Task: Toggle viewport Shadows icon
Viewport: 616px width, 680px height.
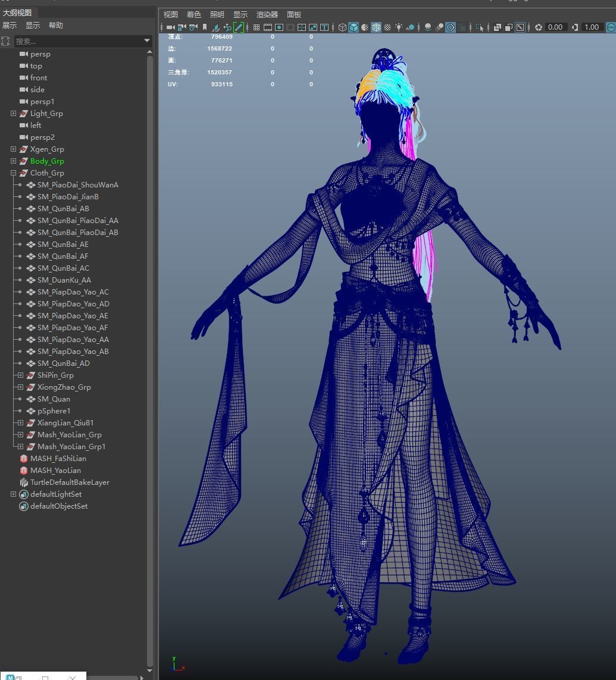Action: coord(410,27)
